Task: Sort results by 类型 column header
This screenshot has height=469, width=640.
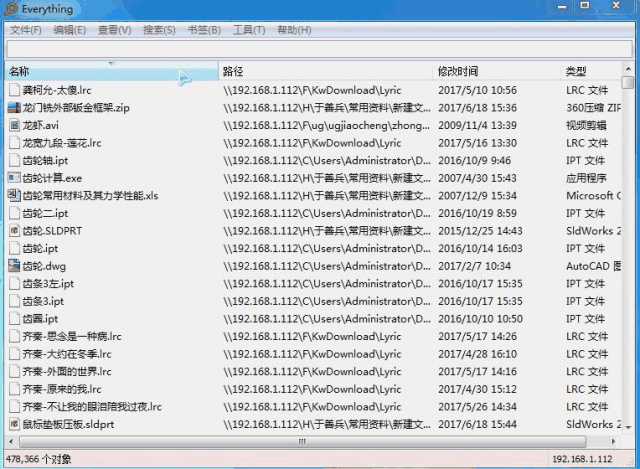Action: pyautogui.click(x=591, y=71)
